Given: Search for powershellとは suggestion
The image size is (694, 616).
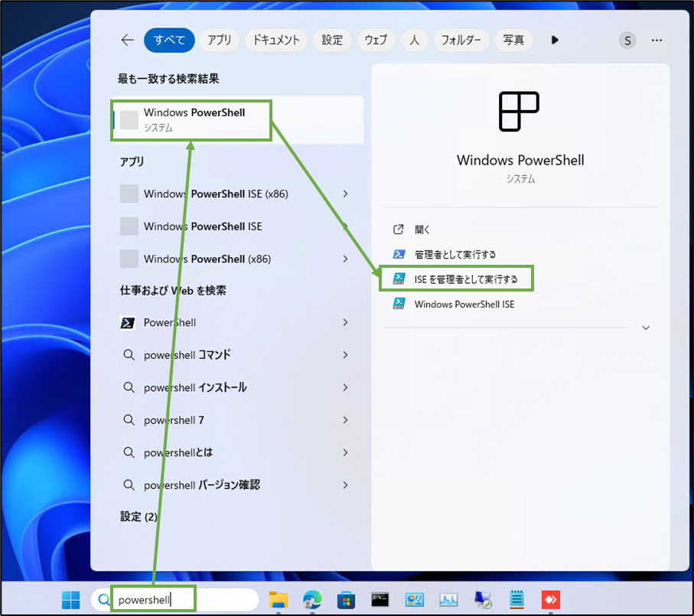Looking at the screenshot, I should [x=178, y=453].
